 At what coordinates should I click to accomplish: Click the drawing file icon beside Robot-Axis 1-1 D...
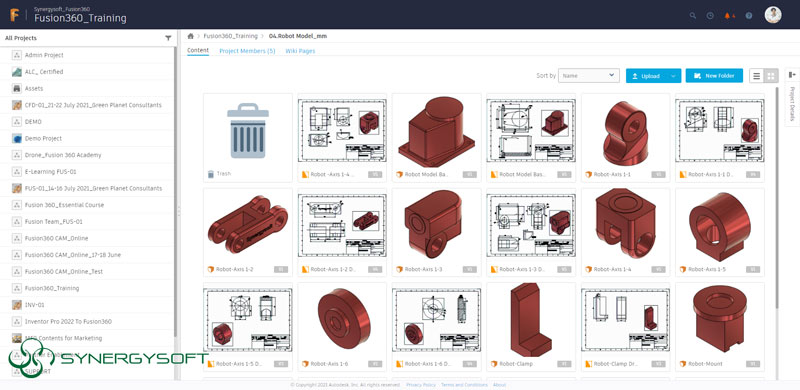tap(683, 175)
